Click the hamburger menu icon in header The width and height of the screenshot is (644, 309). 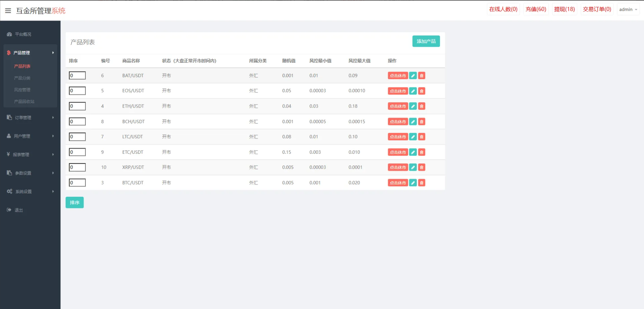coord(8,10)
